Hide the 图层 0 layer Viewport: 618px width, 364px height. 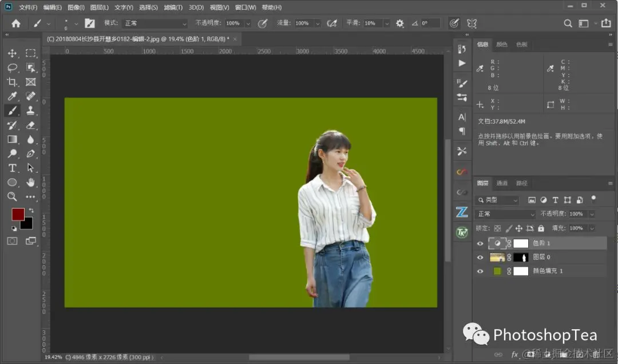[480, 258]
